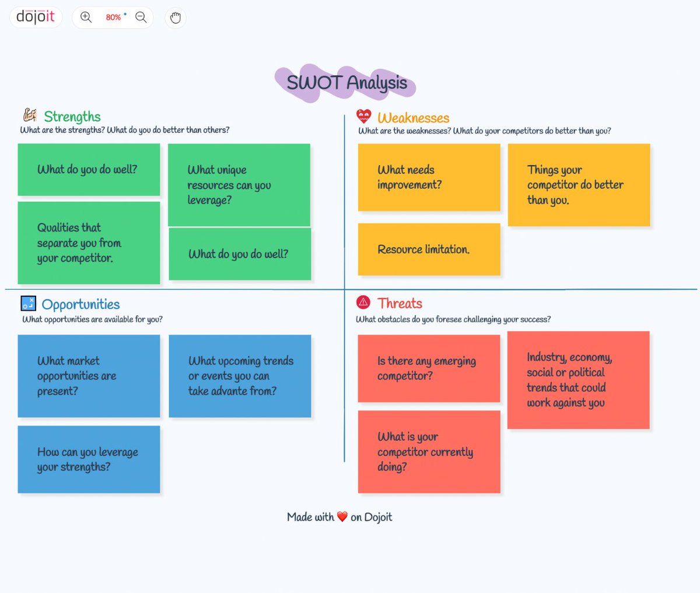This screenshot has width=700, height=593.
Task: Select 'Industry, economy, social' red note
Action: [578, 380]
